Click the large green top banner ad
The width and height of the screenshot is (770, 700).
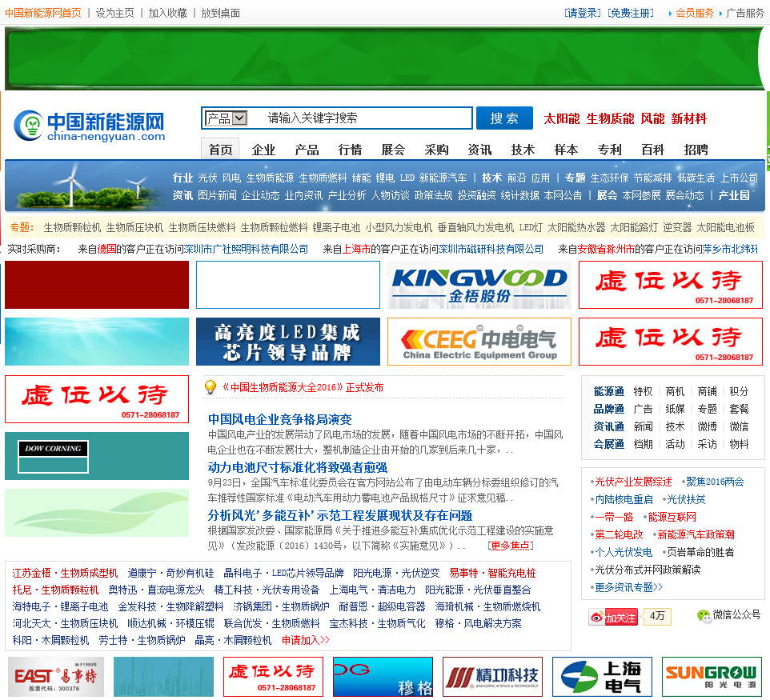(x=385, y=58)
